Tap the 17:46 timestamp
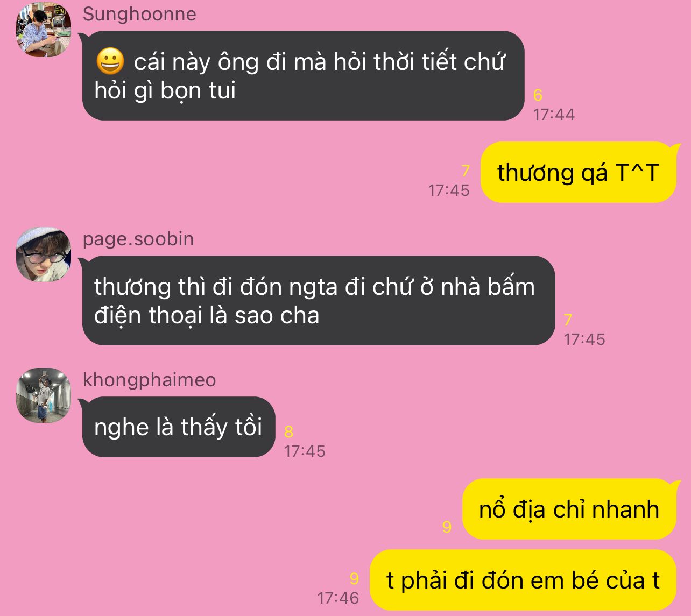691x616 pixels. pyautogui.click(x=338, y=598)
